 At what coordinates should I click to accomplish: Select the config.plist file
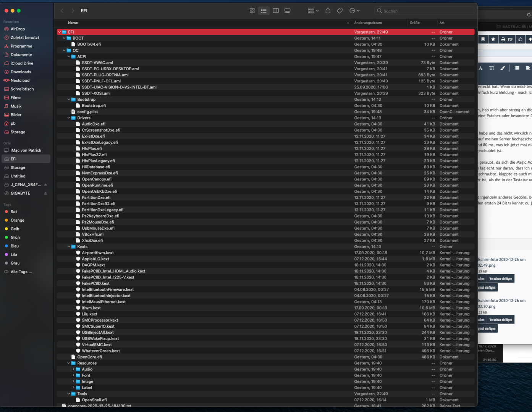266,112
